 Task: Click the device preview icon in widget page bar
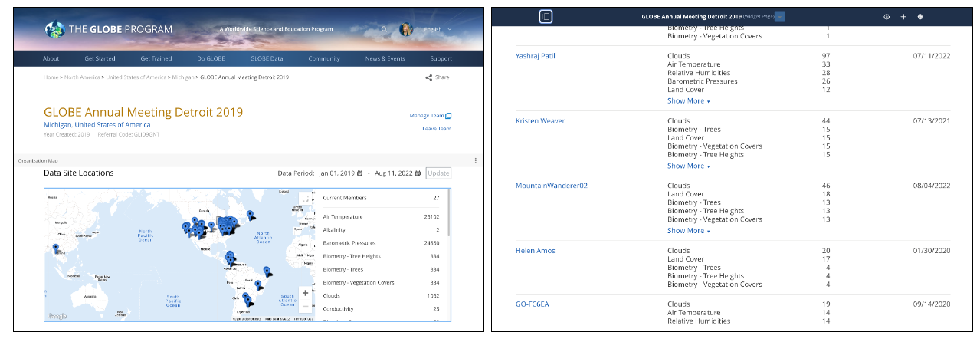click(x=546, y=16)
